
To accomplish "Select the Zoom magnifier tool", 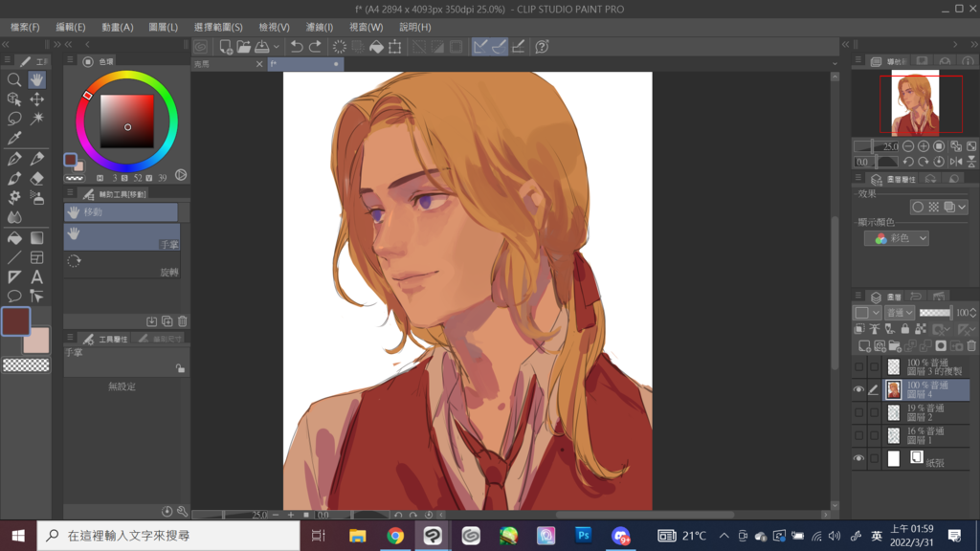I will click(13, 80).
